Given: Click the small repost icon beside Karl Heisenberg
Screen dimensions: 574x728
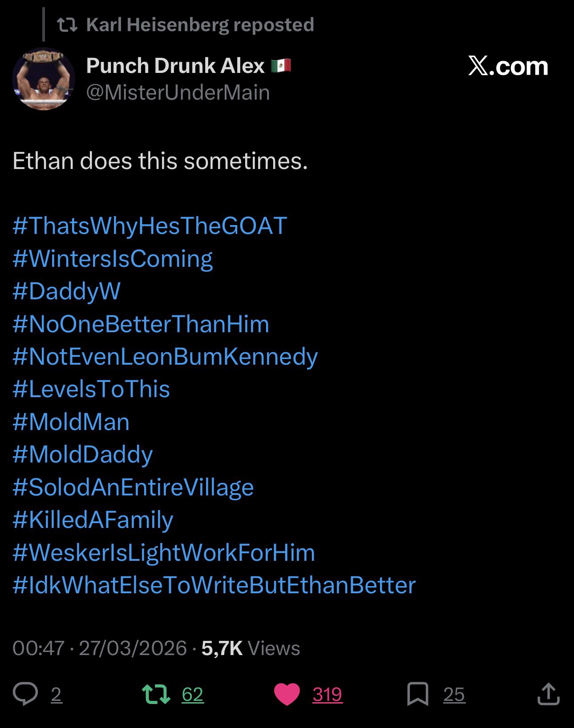Looking at the screenshot, I should [67, 25].
